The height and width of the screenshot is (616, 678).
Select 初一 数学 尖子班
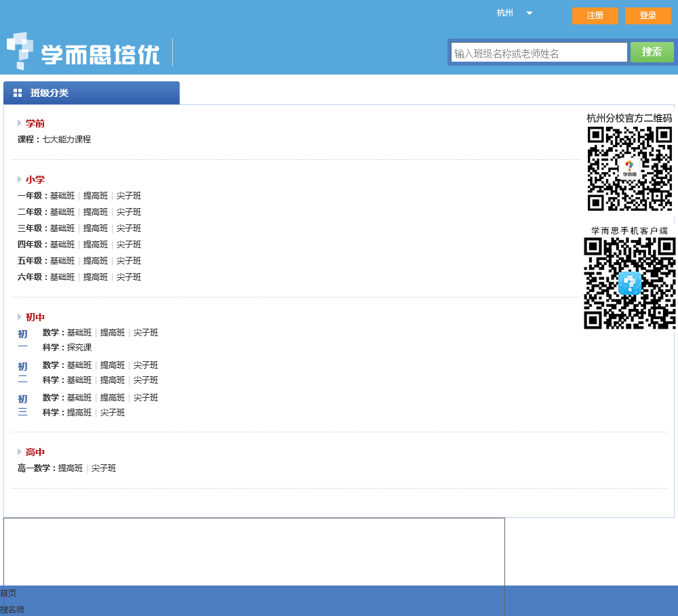pos(146,333)
